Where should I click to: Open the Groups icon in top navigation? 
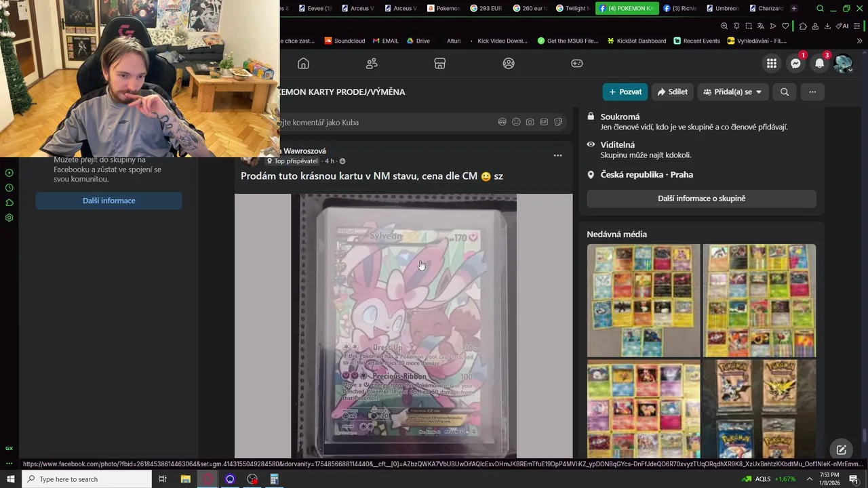tap(509, 63)
